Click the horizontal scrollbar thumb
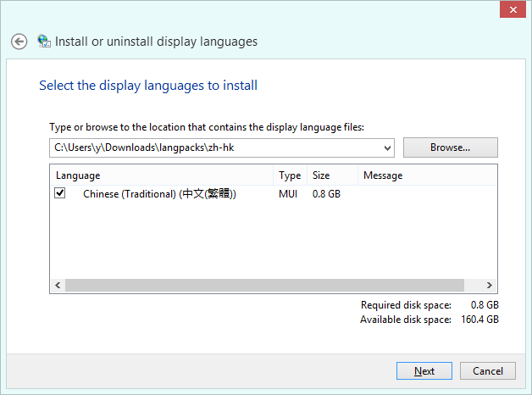The image size is (532, 395). click(x=264, y=285)
